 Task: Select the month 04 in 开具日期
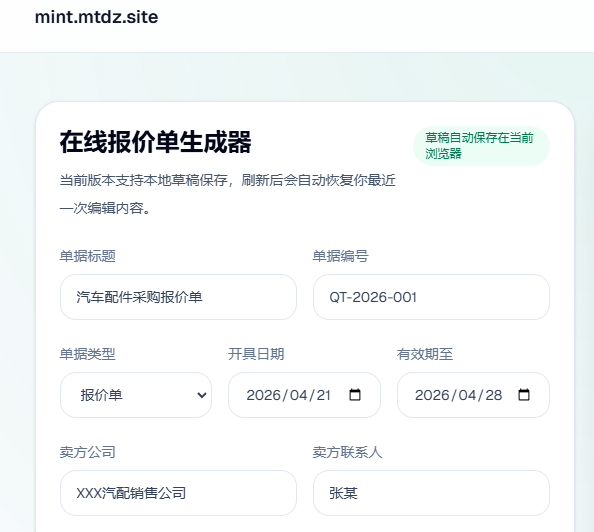299,395
